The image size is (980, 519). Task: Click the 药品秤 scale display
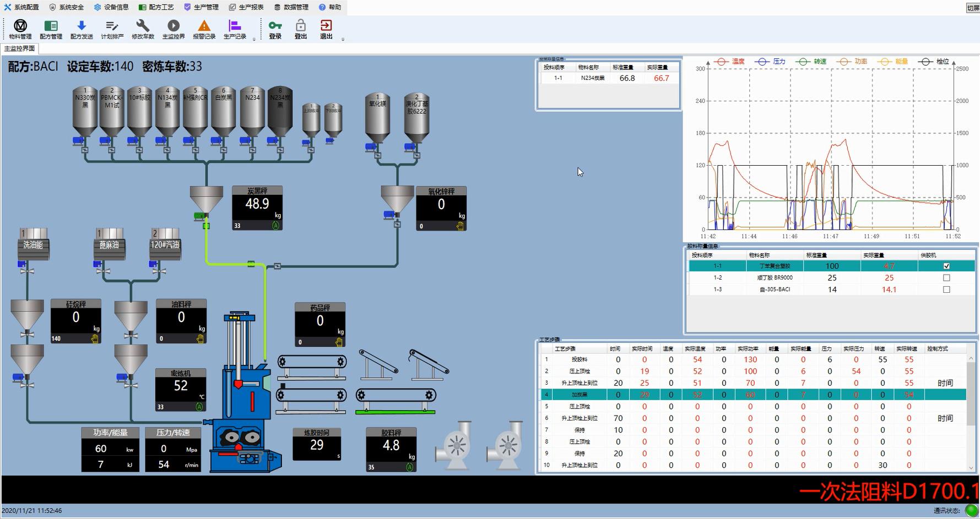point(320,325)
